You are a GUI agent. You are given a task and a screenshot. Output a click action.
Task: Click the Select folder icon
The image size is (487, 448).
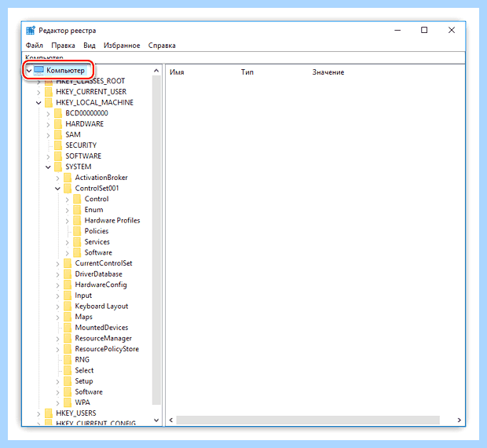[68, 371]
